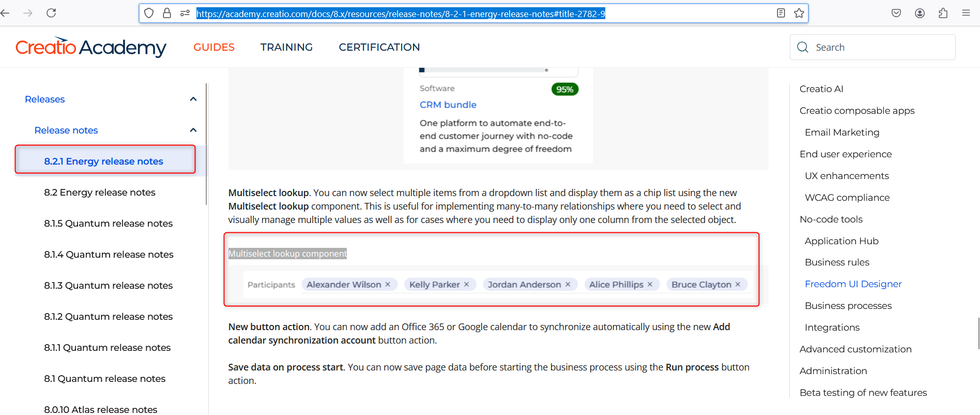Open the Firefox hamburger menu
The image size is (980, 415).
[966, 13]
